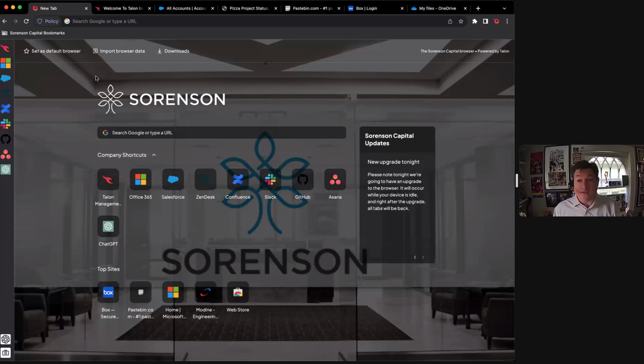
Task: Reload the current page
Action: pos(26,21)
